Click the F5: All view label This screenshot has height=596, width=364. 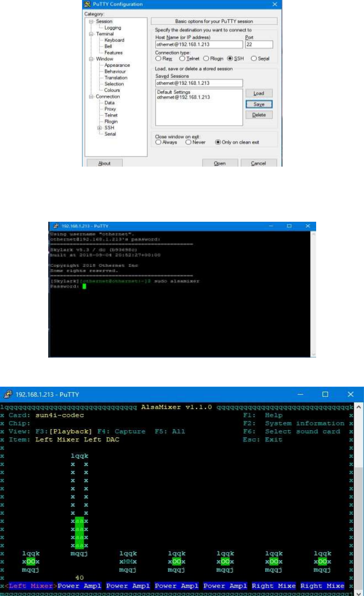point(170,432)
